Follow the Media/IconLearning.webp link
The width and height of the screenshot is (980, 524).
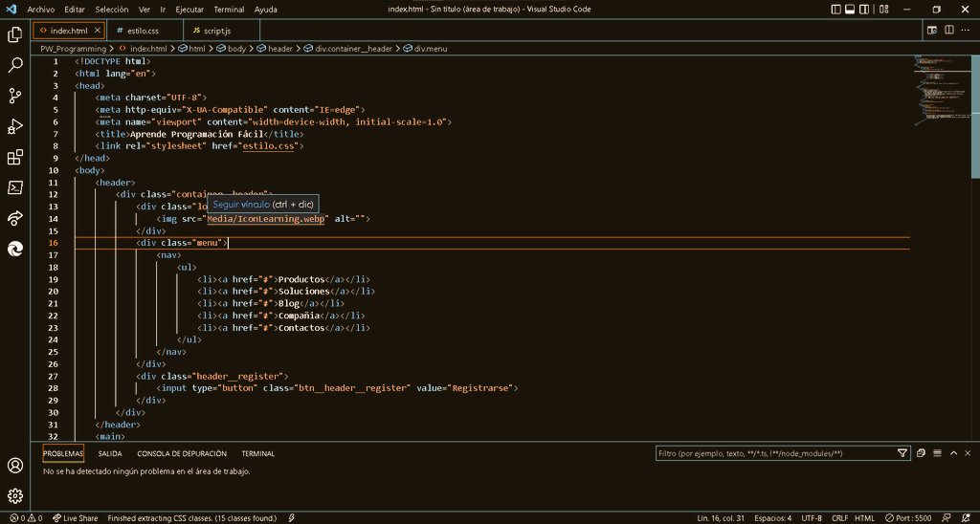(x=266, y=219)
